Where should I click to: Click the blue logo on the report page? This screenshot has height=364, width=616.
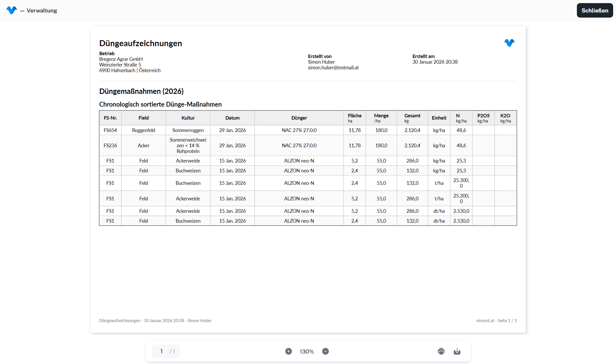click(x=509, y=43)
